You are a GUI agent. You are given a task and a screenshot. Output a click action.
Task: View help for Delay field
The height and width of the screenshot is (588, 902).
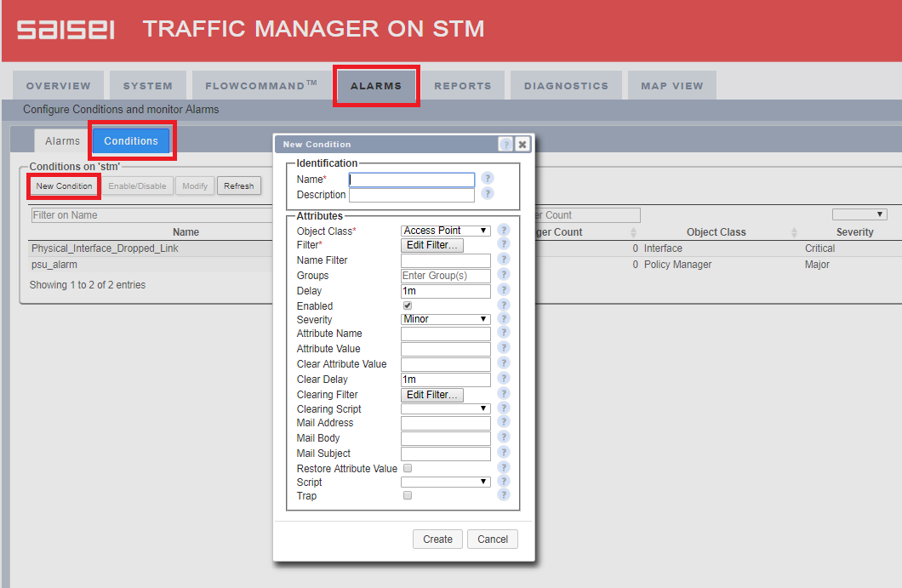[x=504, y=290]
